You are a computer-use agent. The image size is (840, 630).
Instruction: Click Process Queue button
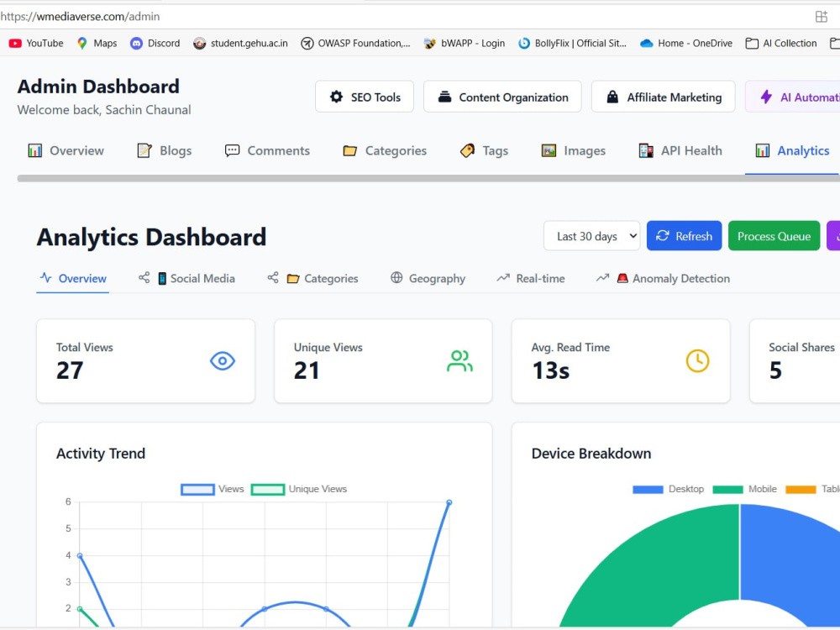pyautogui.click(x=774, y=236)
